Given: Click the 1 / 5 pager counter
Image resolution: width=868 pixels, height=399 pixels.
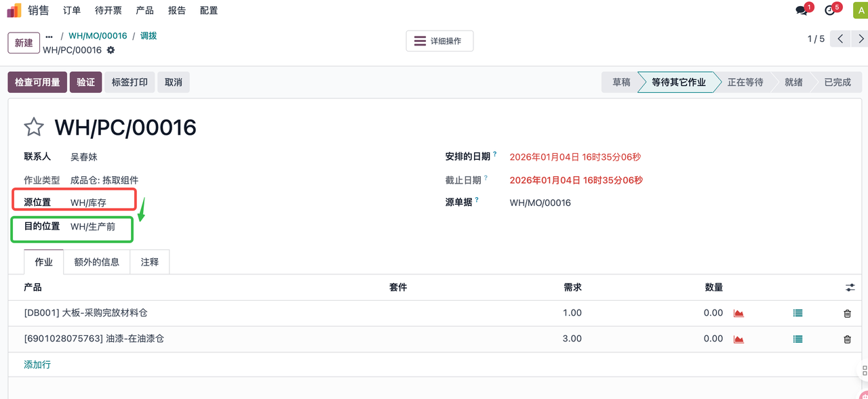Looking at the screenshot, I should (x=816, y=39).
